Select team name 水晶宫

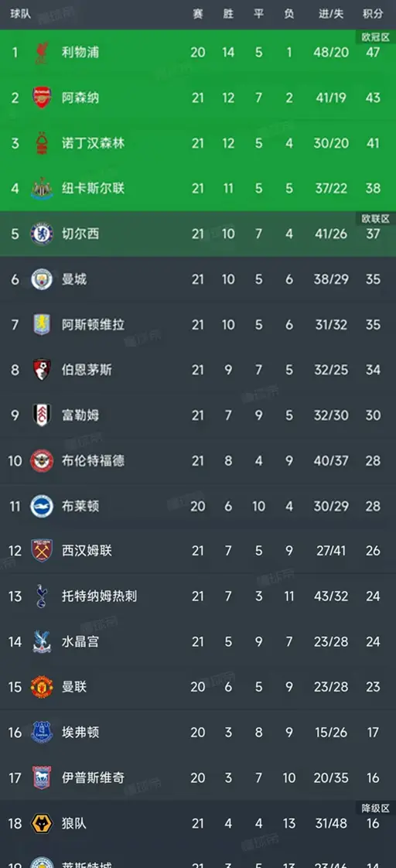(x=80, y=642)
